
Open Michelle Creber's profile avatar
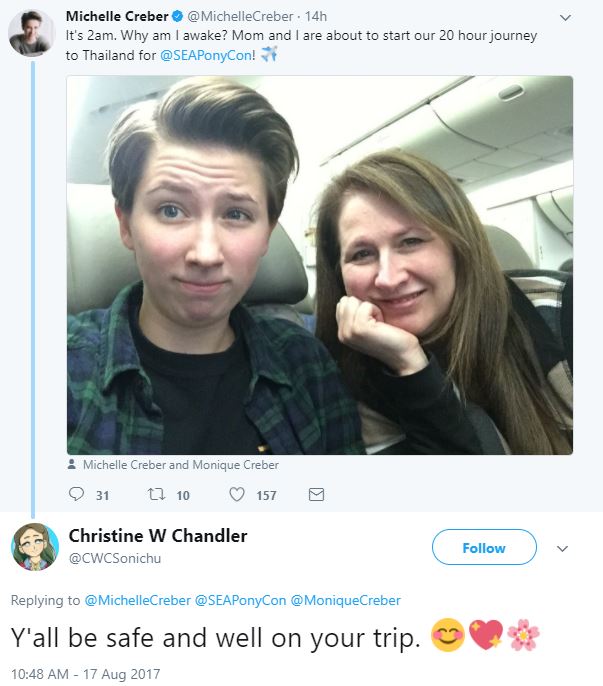tap(31, 33)
